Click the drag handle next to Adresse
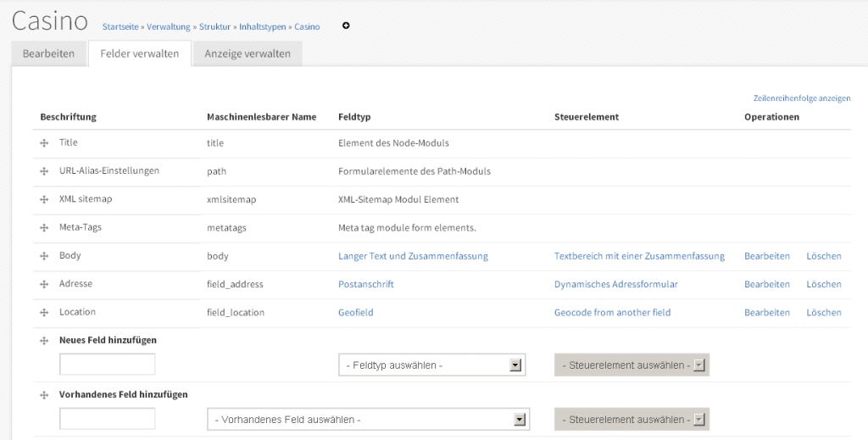 pyautogui.click(x=44, y=284)
